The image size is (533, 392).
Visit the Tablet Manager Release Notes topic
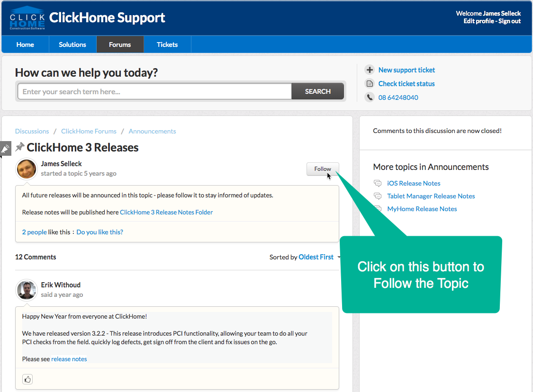pyautogui.click(x=431, y=196)
